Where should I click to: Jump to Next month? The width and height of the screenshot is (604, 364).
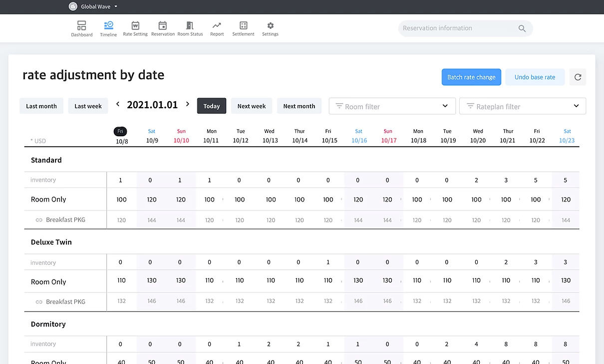point(299,106)
